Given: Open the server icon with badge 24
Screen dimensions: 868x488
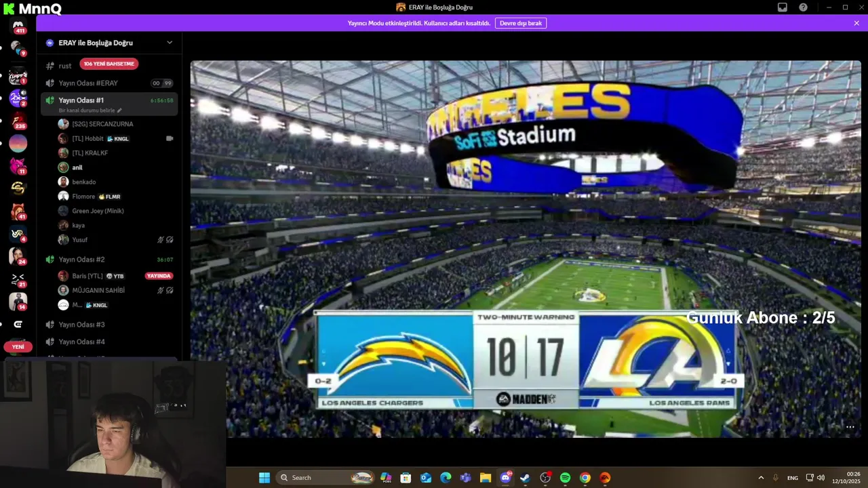Looking at the screenshot, I should (x=18, y=256).
